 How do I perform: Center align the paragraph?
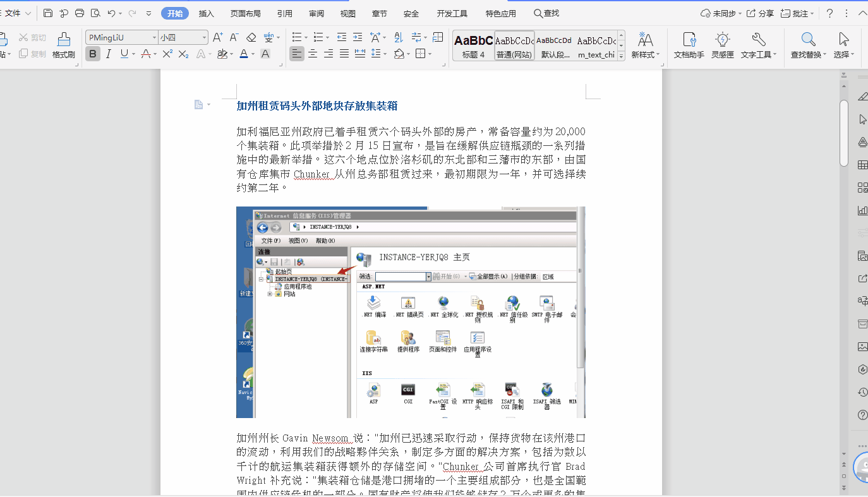(x=313, y=54)
